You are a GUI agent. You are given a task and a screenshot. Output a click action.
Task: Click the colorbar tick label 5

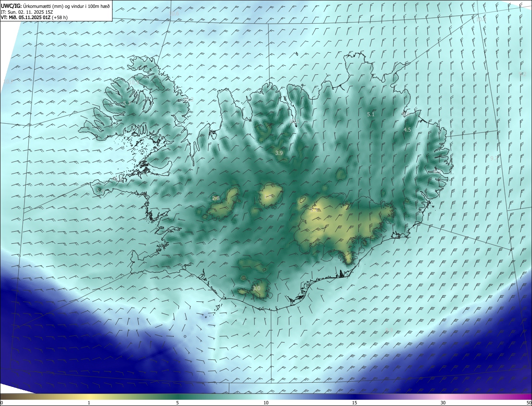[177, 403]
